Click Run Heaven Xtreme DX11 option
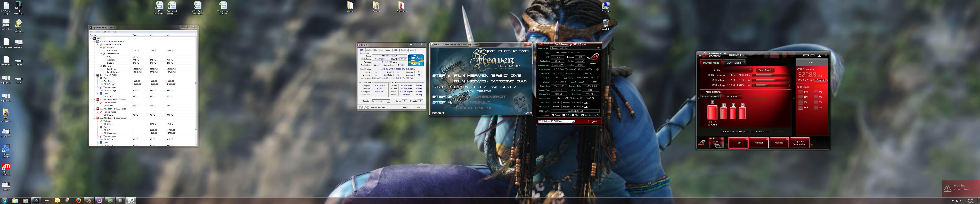The image size is (980, 204). pyautogui.click(x=490, y=81)
